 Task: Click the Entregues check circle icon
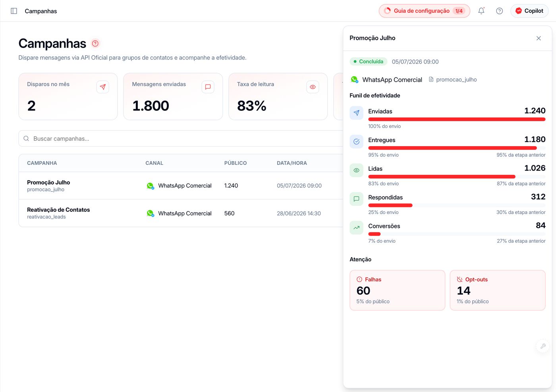click(x=357, y=142)
